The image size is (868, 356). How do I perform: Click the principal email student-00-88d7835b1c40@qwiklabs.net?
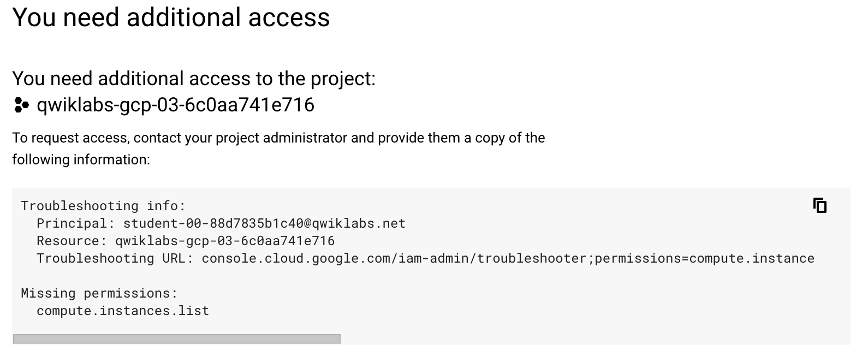point(264,223)
